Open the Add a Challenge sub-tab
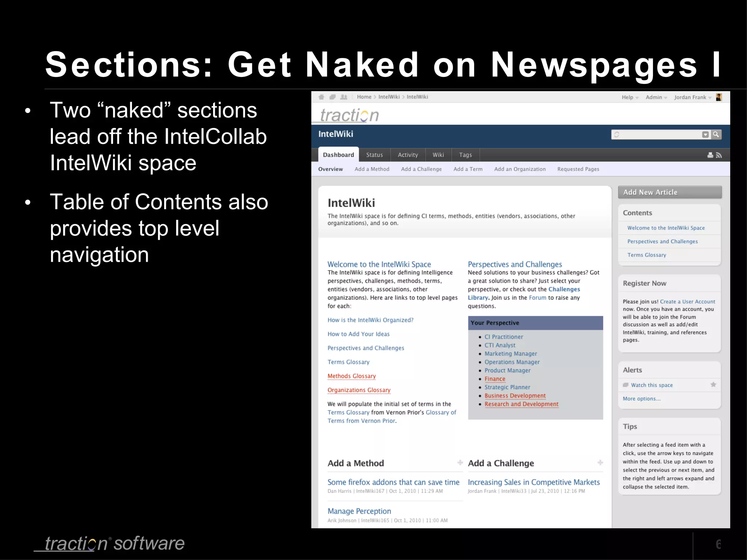This screenshot has height=560, width=747. coord(421,169)
